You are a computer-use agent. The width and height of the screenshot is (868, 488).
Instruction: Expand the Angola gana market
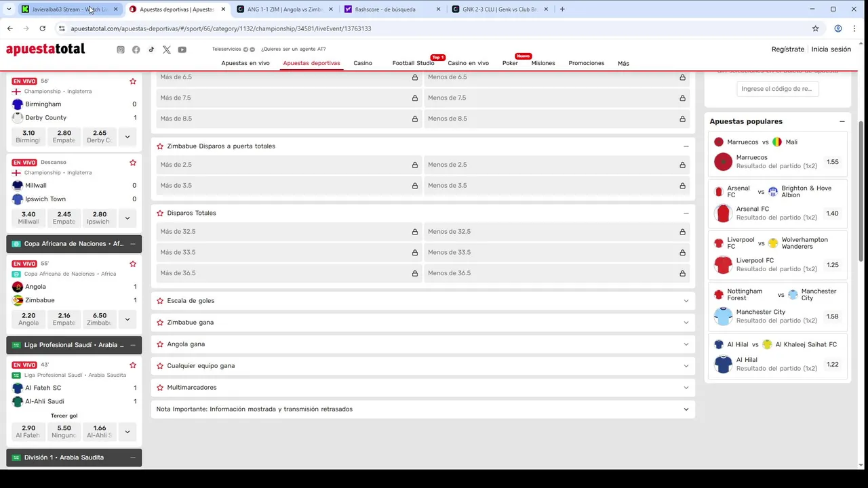point(686,344)
